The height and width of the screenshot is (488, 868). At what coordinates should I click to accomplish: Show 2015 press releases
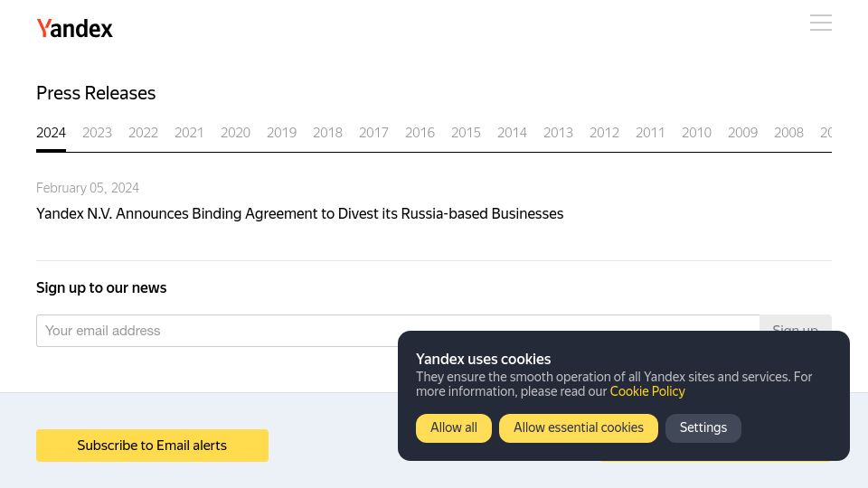pyautogui.click(x=466, y=133)
